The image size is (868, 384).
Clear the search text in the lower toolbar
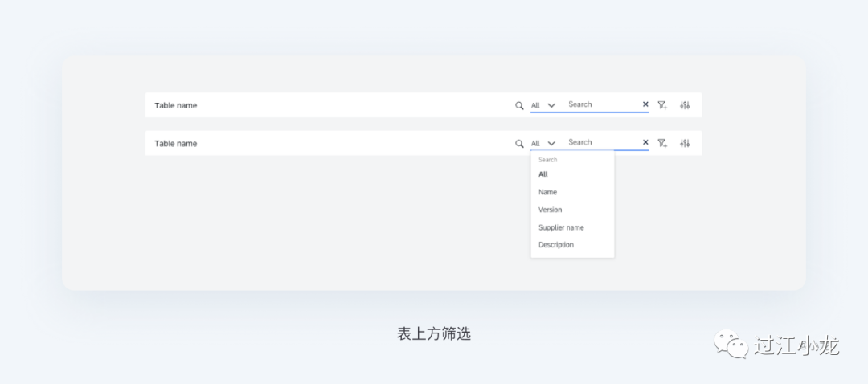[645, 143]
